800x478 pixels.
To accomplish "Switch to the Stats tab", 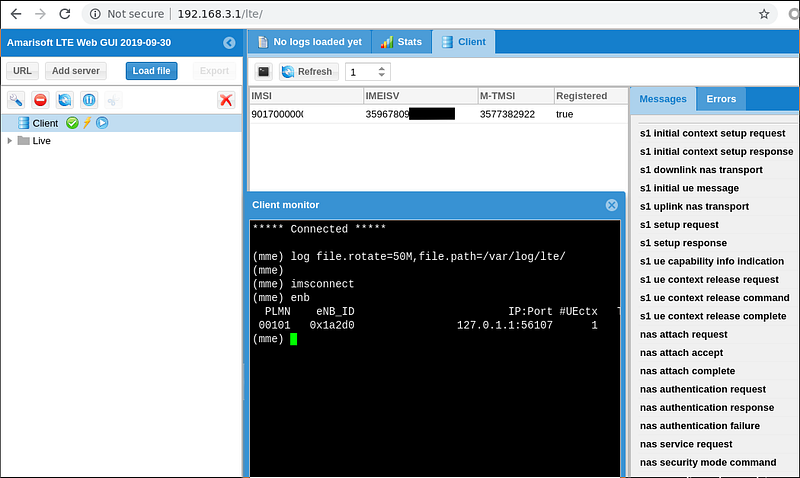I will point(402,42).
